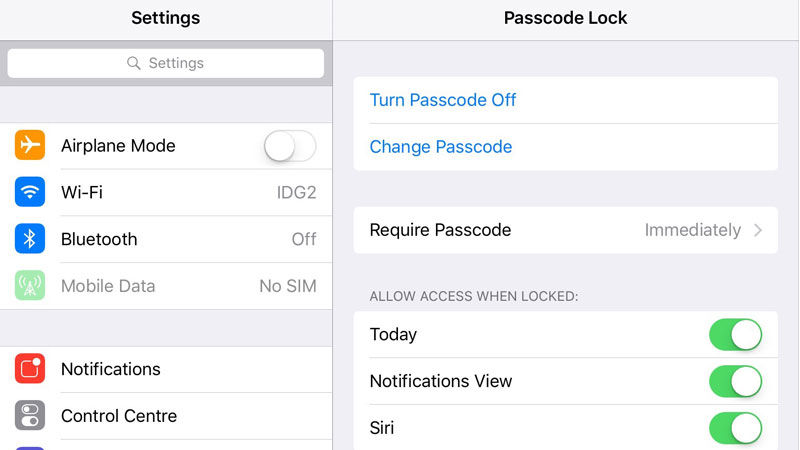This screenshot has height=450, width=800.
Task: Open Wi-Fi settings via its blue icon
Action: point(30,192)
